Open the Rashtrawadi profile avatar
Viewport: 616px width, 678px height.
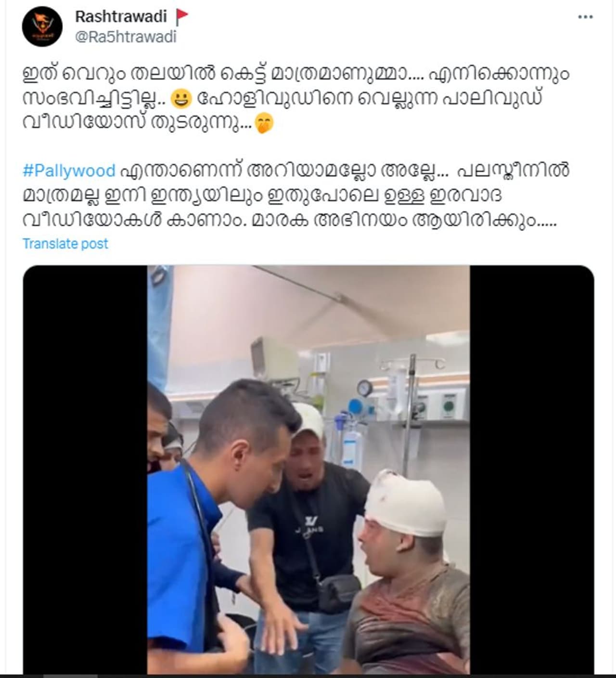point(42,26)
